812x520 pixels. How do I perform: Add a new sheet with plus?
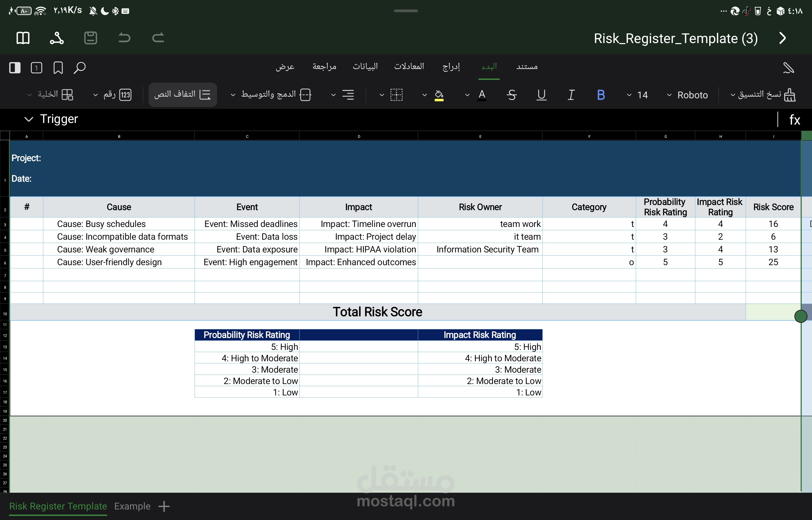click(x=164, y=506)
